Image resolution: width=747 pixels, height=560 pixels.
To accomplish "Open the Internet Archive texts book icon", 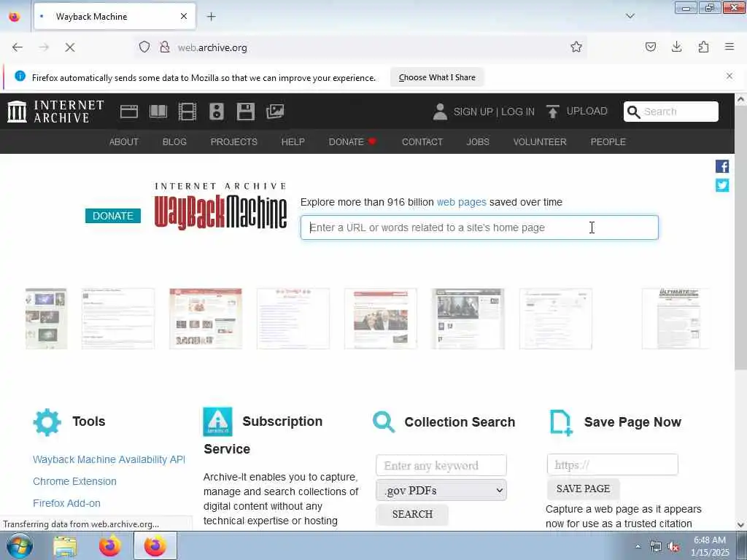I will pos(158,112).
